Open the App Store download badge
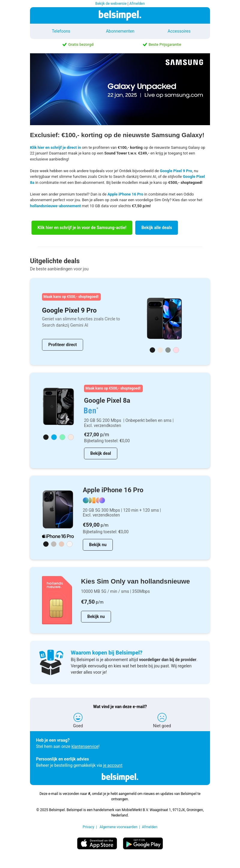Image resolution: width=240 pixels, height=868 pixels. [x=97, y=843]
